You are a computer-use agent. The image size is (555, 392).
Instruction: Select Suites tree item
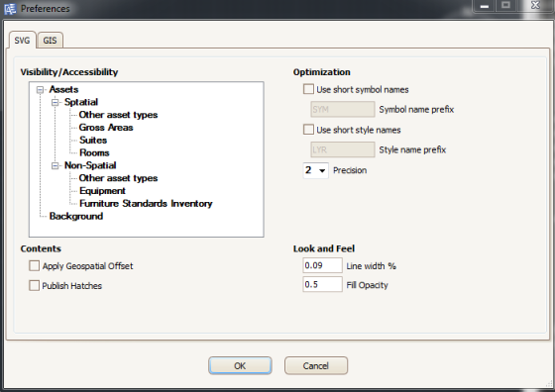[93, 141]
